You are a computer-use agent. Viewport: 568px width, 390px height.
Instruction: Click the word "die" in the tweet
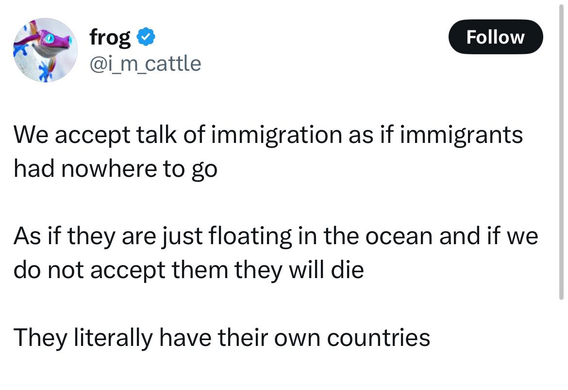point(347,270)
